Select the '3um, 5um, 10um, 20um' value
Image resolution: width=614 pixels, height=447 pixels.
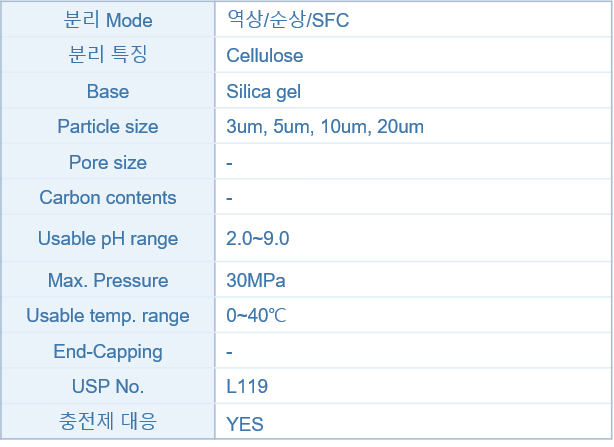click(325, 127)
